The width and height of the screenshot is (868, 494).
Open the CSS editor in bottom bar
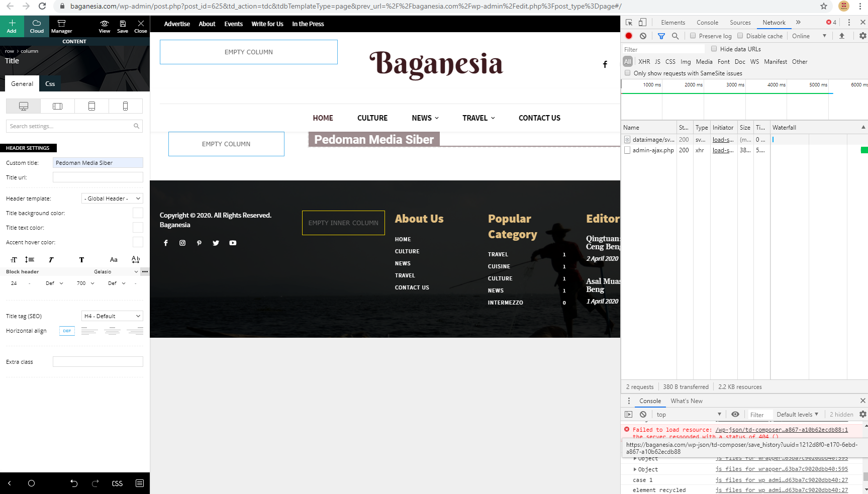117,483
